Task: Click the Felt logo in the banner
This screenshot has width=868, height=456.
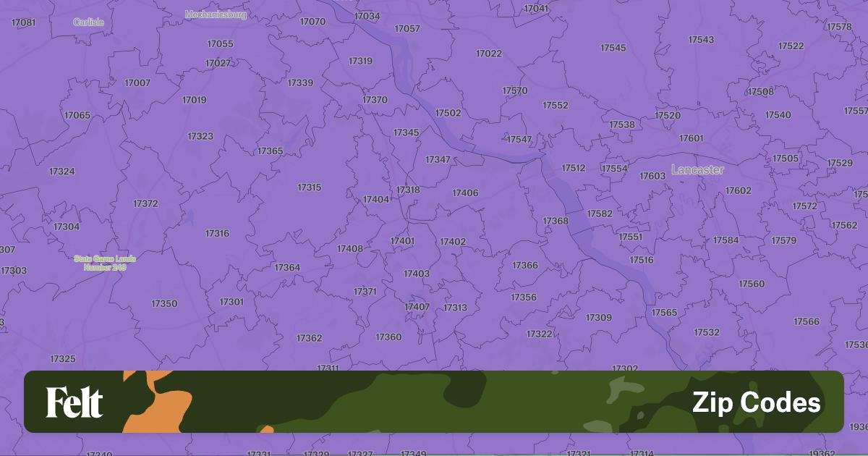Action: tap(75, 402)
